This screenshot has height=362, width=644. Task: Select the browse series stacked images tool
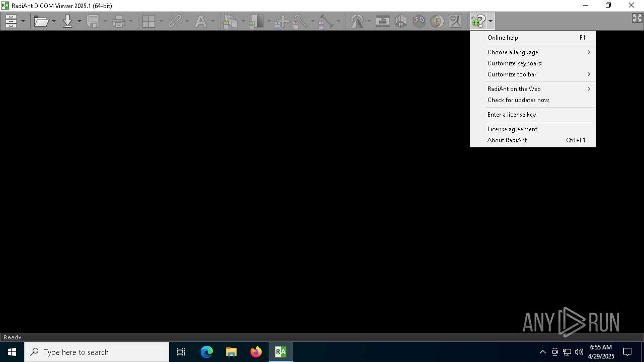(231, 21)
